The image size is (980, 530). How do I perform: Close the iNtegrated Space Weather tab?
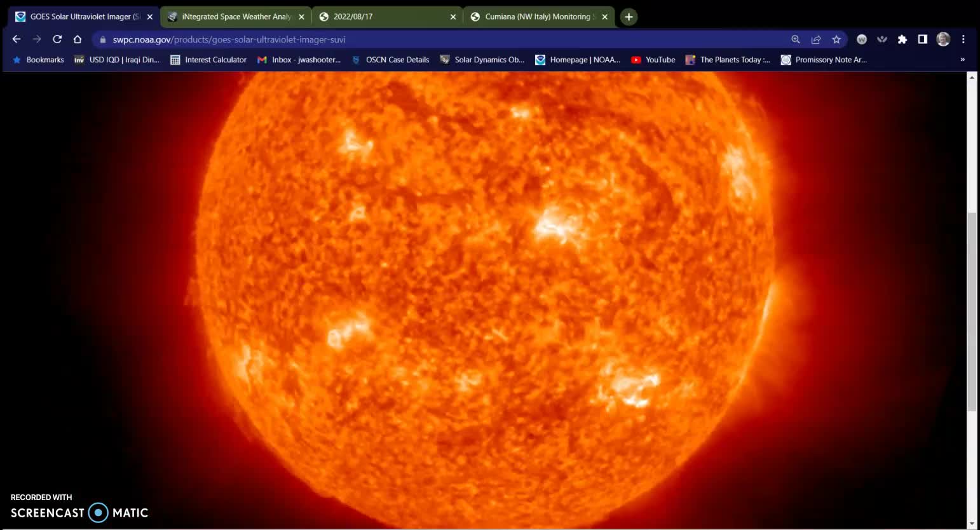[x=302, y=17]
